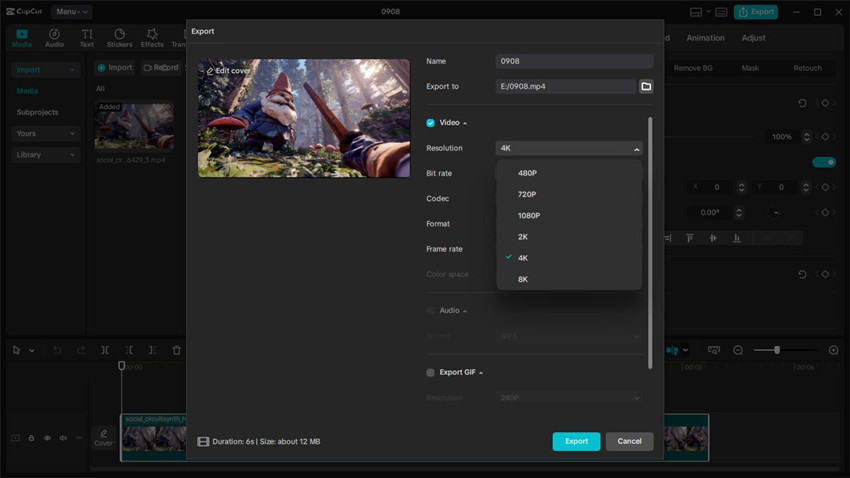Click the shortcuts panel icon next to the layout icon
850x478 pixels.
[721, 12]
